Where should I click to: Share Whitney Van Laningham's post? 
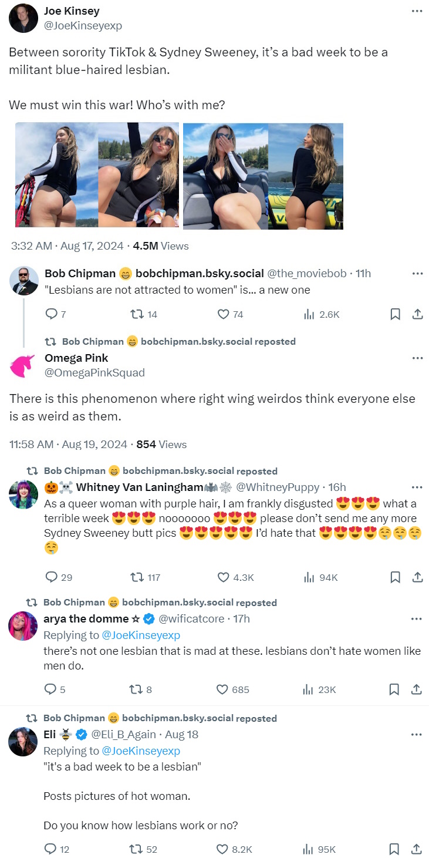coord(417,577)
